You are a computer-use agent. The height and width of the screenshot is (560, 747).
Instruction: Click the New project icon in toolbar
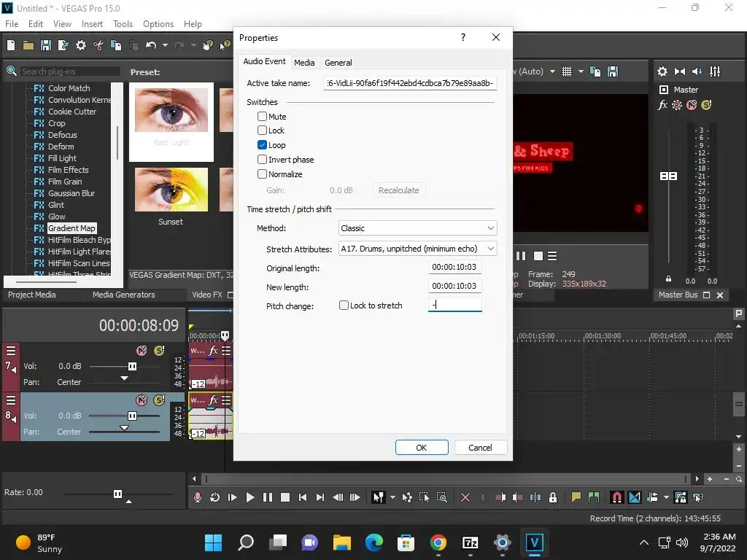point(11,45)
